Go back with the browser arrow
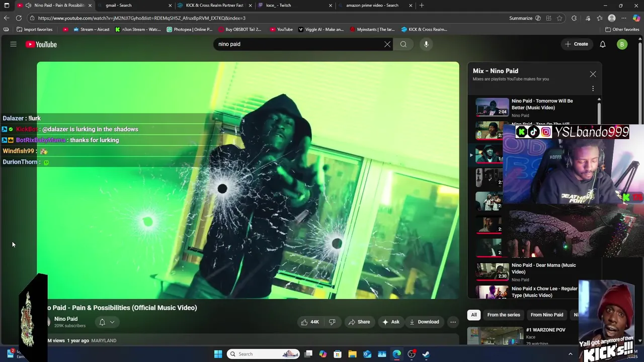This screenshot has height=362, width=644. [x=7, y=18]
